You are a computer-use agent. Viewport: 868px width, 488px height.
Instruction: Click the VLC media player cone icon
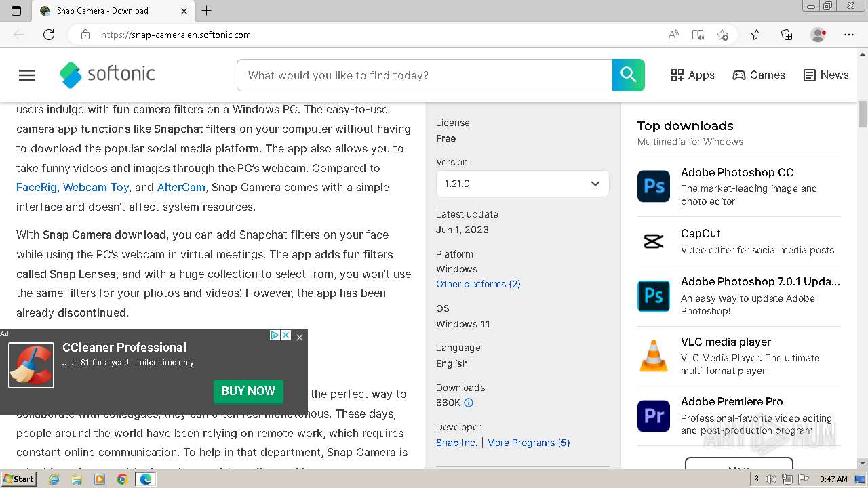pos(654,356)
